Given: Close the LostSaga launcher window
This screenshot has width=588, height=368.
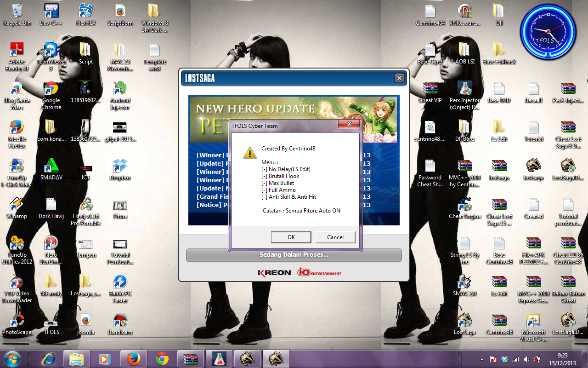Looking at the screenshot, I should 399,78.
